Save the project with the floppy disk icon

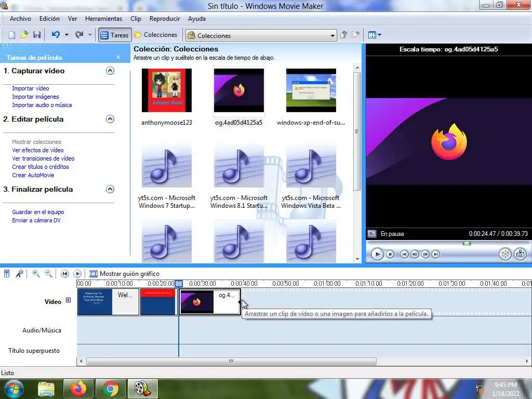coord(37,35)
